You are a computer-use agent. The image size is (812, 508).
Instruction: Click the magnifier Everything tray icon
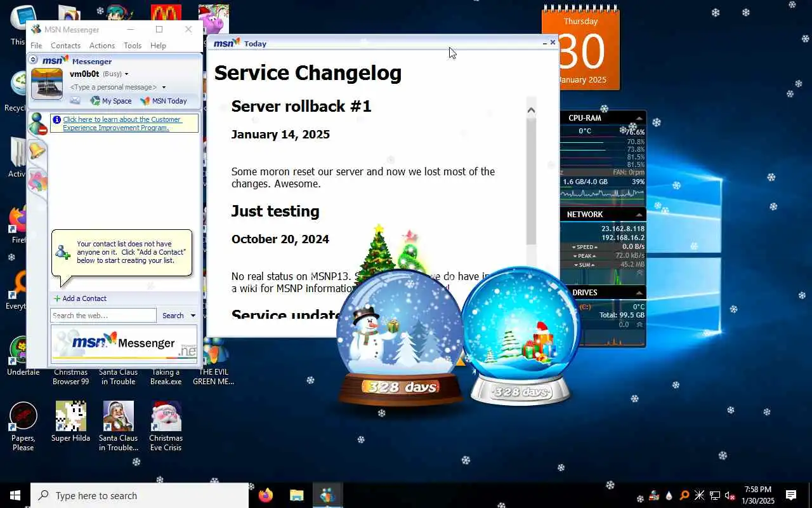click(684, 495)
